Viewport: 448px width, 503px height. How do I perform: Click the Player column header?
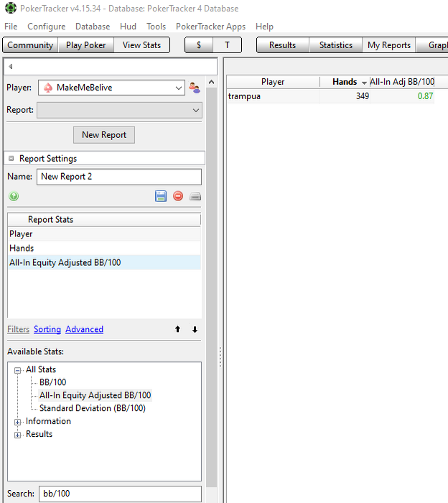pos(273,82)
